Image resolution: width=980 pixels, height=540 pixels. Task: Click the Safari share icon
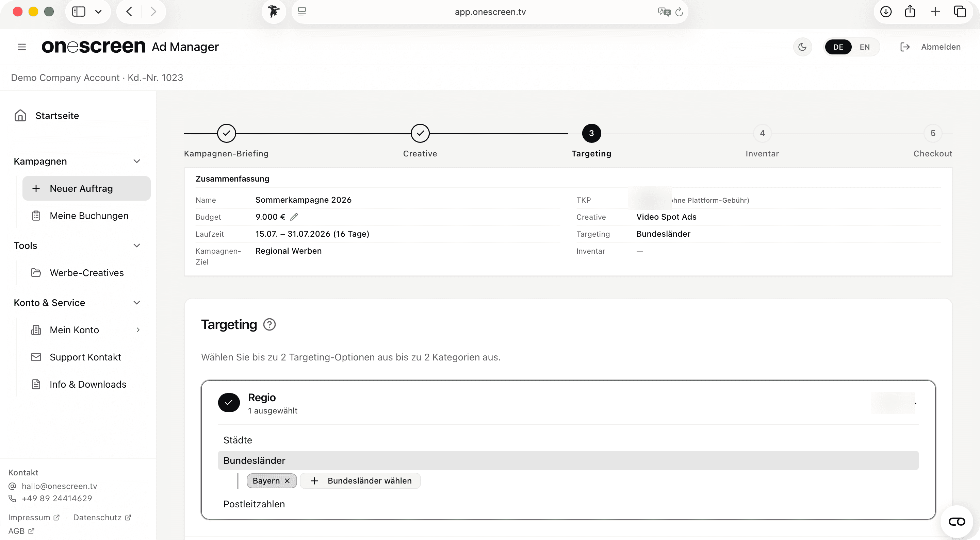click(x=910, y=11)
